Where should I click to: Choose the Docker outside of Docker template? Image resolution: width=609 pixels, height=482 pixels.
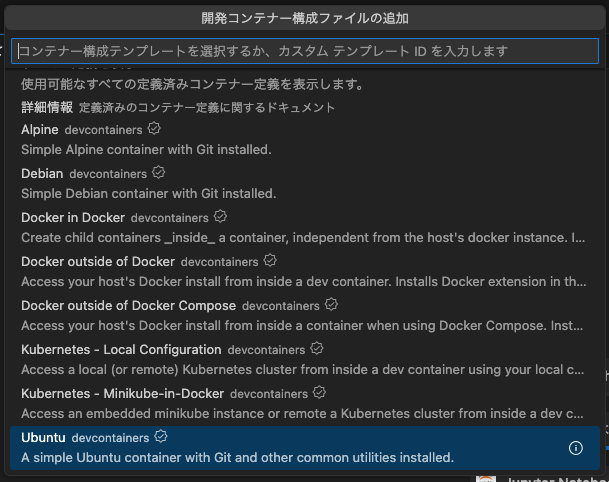coord(305,271)
